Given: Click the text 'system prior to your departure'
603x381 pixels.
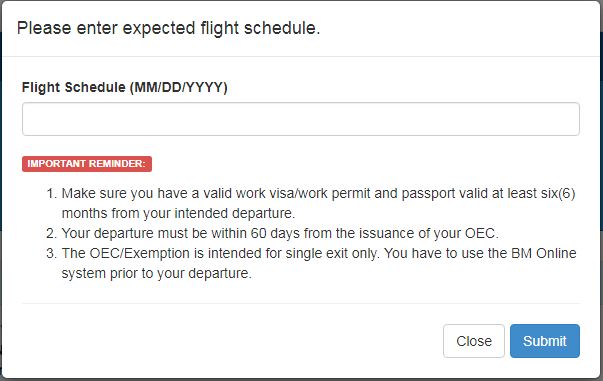Looking at the screenshot, I should click(157, 273).
